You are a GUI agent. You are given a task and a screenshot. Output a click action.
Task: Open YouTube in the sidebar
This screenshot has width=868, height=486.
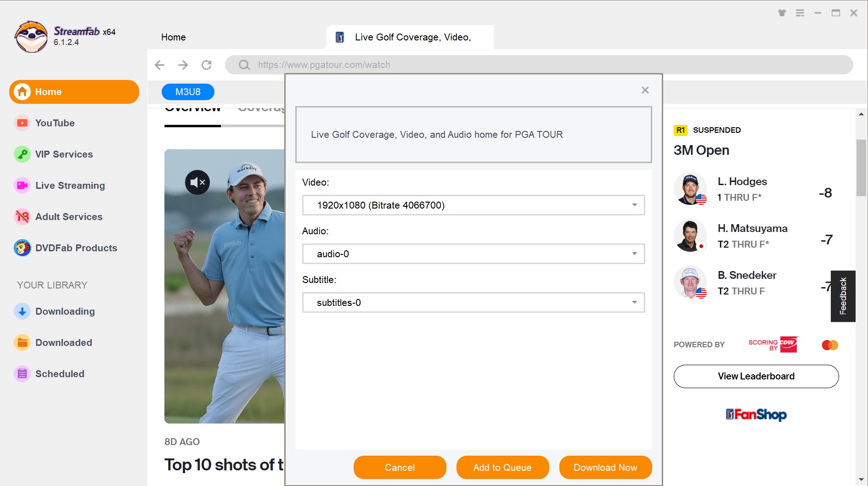tap(55, 123)
